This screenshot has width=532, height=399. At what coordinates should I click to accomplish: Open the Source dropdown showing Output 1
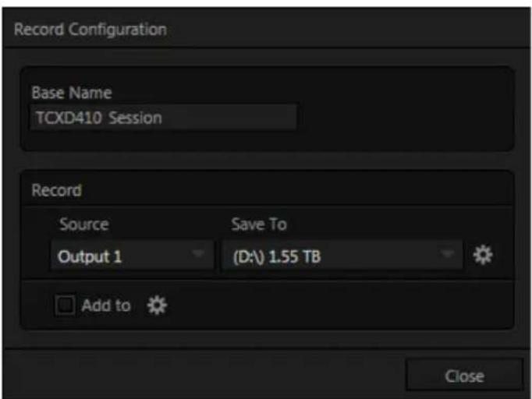pos(133,256)
